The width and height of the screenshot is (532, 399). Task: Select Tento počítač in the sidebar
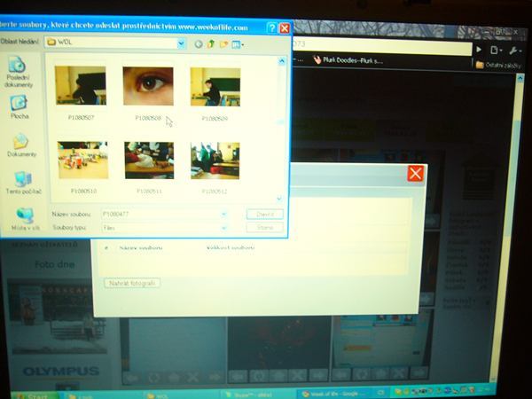pos(23,183)
